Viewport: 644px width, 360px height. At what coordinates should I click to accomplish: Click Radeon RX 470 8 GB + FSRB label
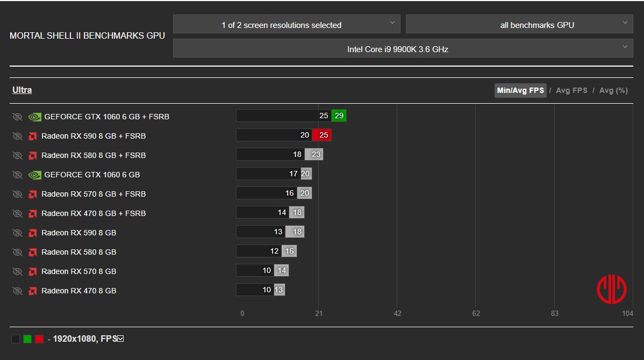click(94, 213)
